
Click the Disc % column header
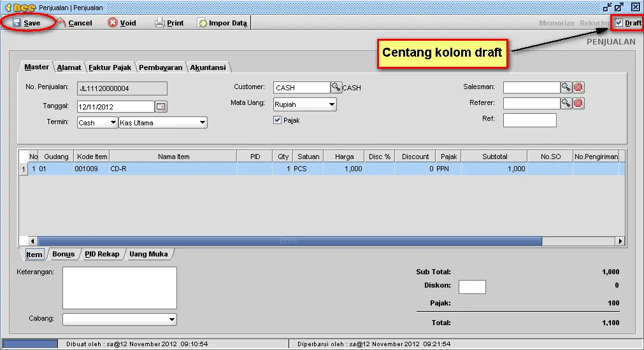tap(380, 157)
